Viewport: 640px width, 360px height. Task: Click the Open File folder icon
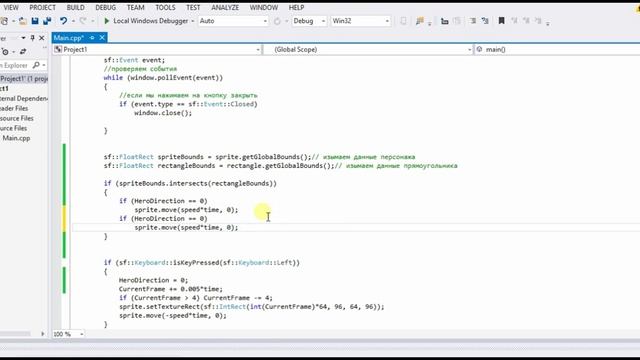pos(23,21)
